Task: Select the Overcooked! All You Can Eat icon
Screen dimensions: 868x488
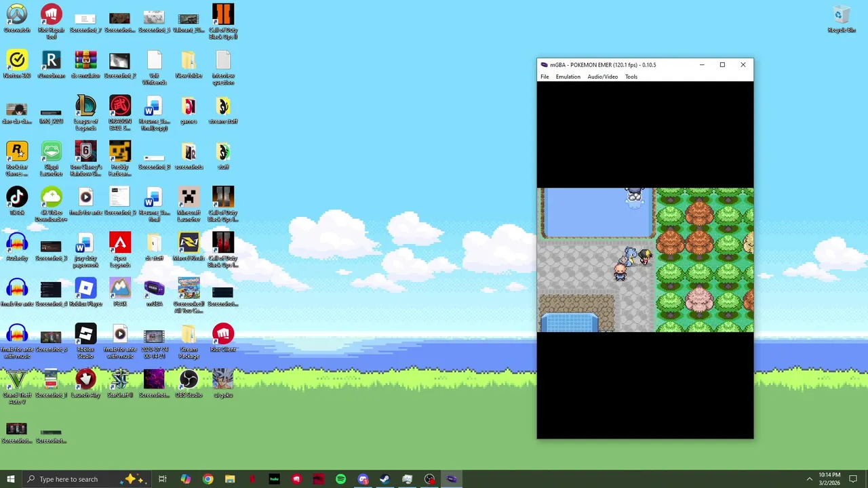Action: click(x=189, y=295)
